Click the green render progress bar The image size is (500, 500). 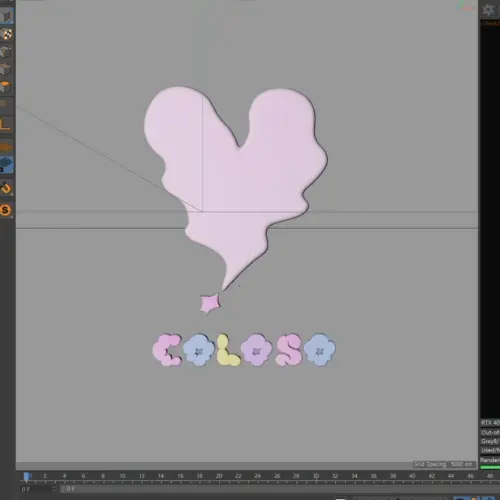click(490, 467)
